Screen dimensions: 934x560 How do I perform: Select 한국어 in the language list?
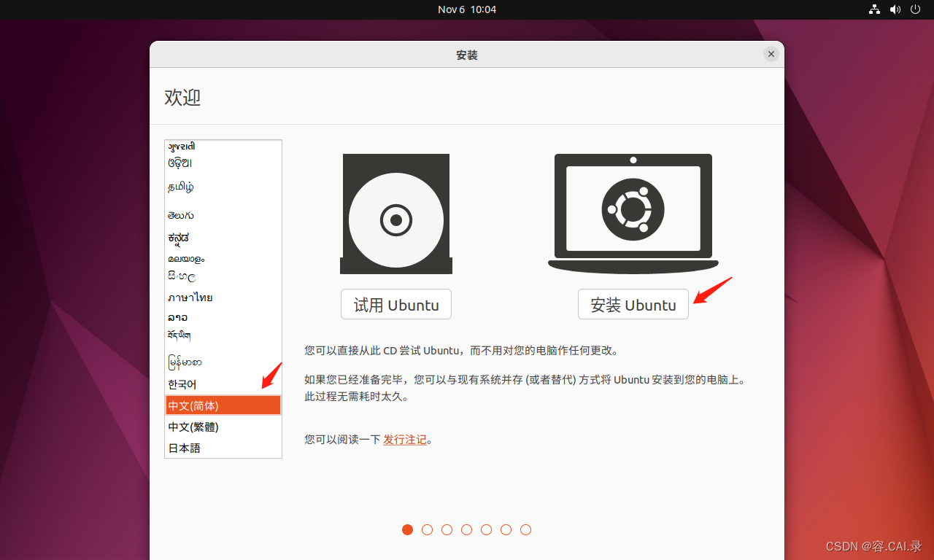tap(223, 384)
